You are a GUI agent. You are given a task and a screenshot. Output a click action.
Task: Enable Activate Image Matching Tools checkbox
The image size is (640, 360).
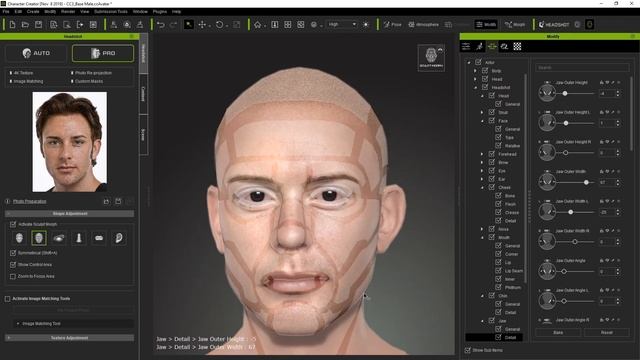[7, 299]
